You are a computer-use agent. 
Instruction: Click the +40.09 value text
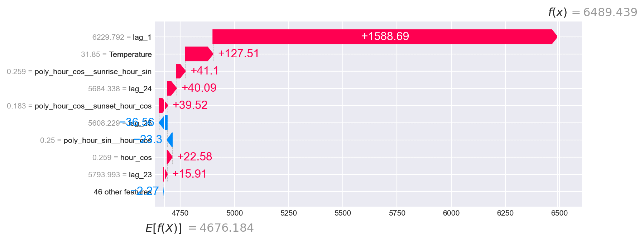click(x=199, y=88)
